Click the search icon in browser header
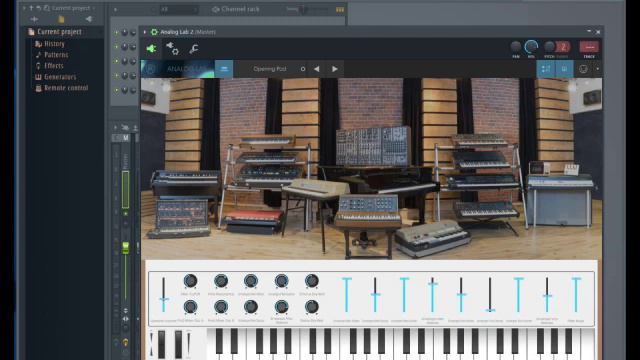 pyautogui.click(x=47, y=8)
